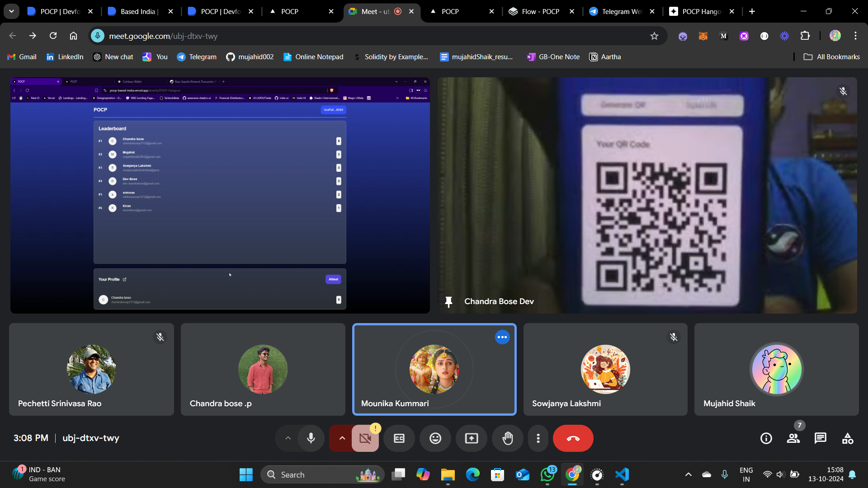Click Sowjanya Lakshmi participant avatar

coord(605,369)
